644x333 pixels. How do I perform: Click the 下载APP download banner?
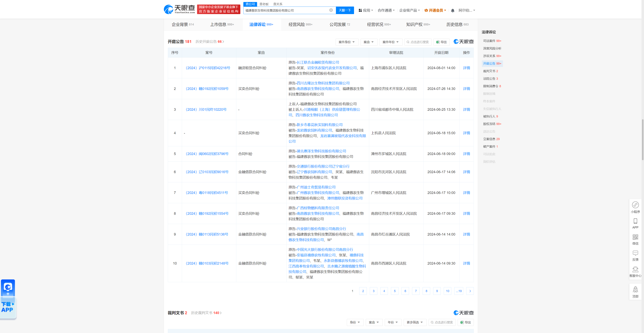point(8,299)
